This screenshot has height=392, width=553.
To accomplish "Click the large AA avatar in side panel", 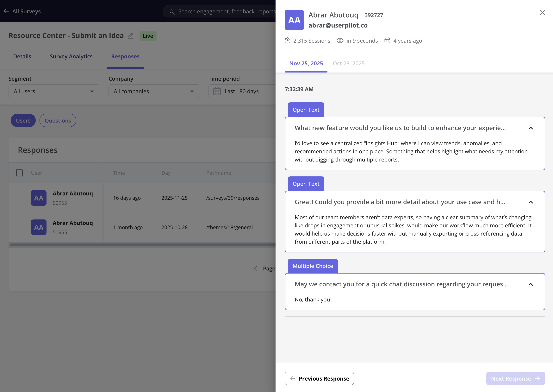I will tap(294, 20).
